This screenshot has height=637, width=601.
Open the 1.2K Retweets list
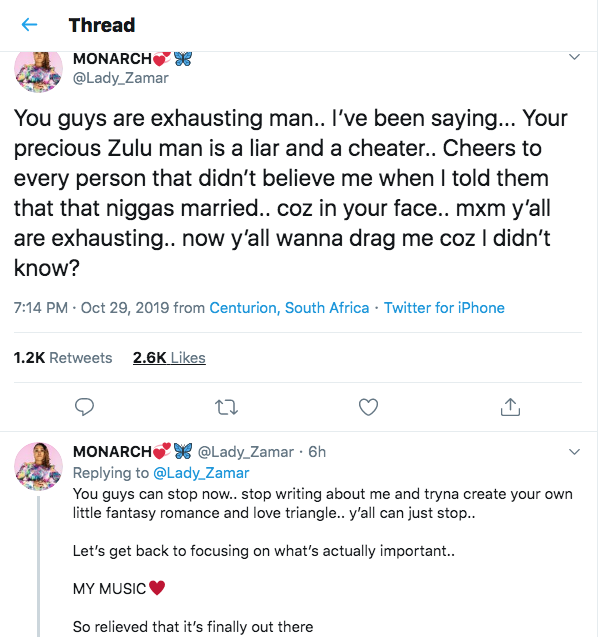(x=63, y=357)
